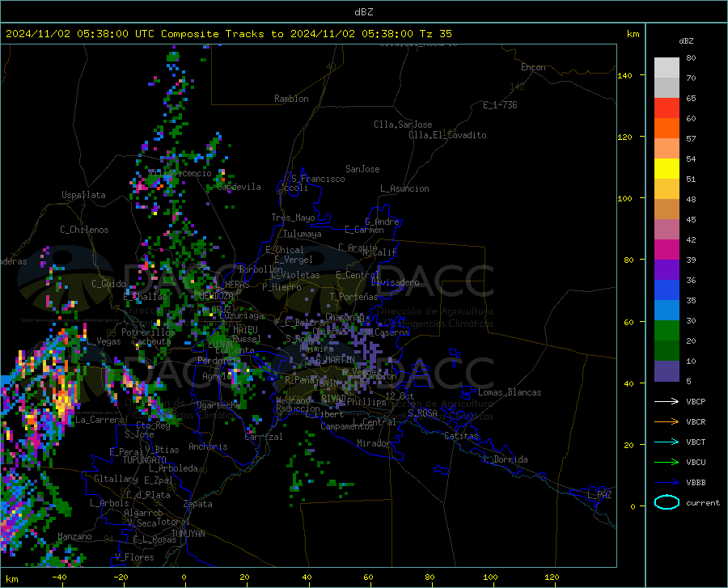Pick the dark orange 57-60 dBZ swatch
Image resolution: width=728 pixels, height=588 pixels.
coord(667,128)
